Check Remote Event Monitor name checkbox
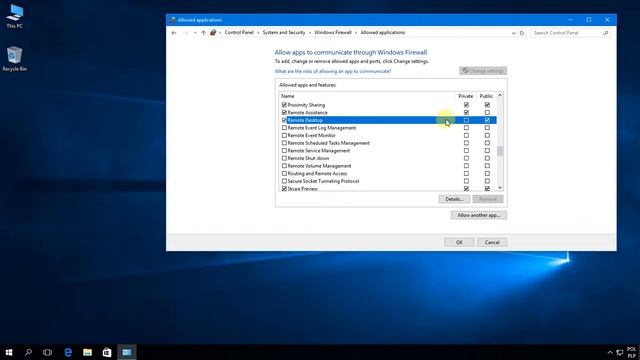640x360 pixels. [284, 136]
